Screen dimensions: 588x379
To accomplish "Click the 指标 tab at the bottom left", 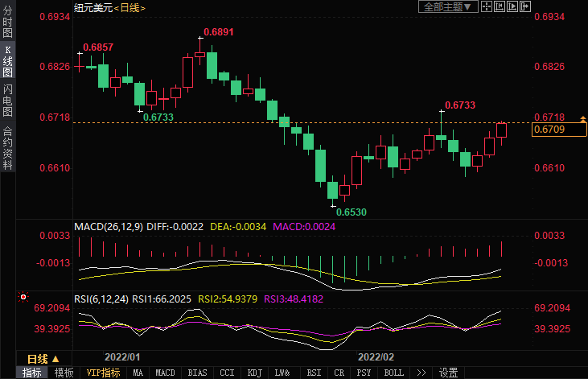I will coord(32,373).
